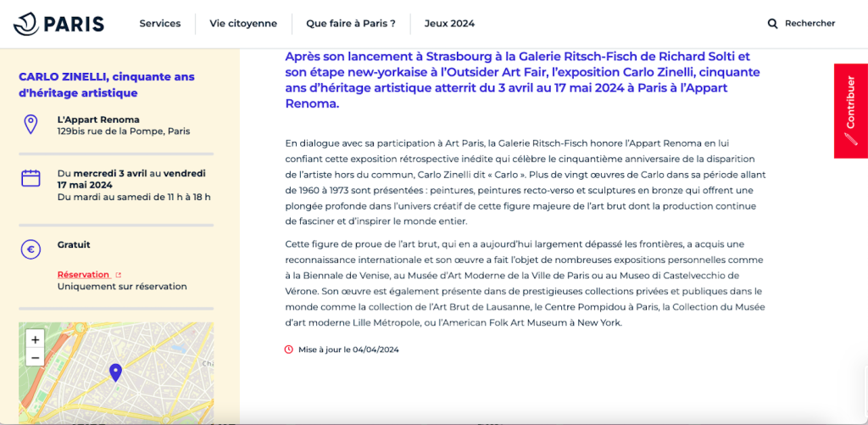Open the Jeux 2024 menu

[449, 23]
